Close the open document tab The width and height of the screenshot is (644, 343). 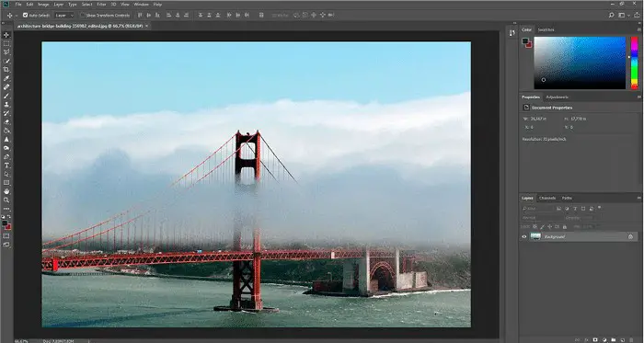146,26
